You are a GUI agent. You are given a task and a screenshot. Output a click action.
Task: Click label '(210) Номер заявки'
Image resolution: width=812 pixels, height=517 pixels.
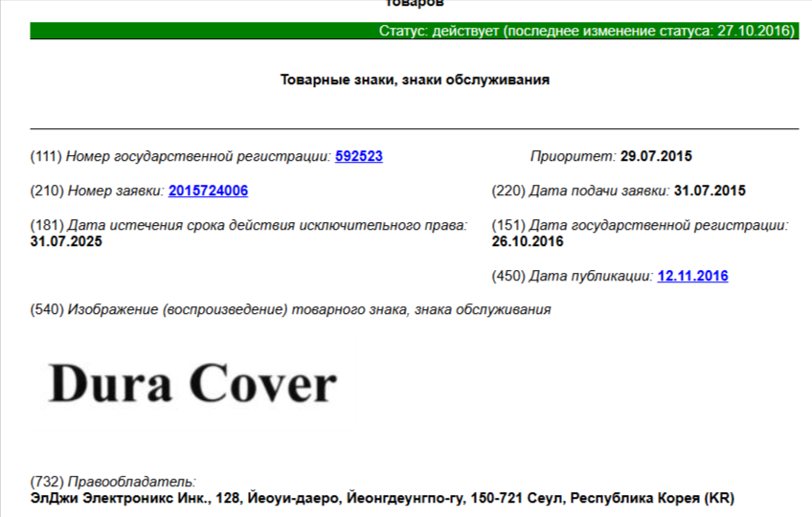pos(98,191)
